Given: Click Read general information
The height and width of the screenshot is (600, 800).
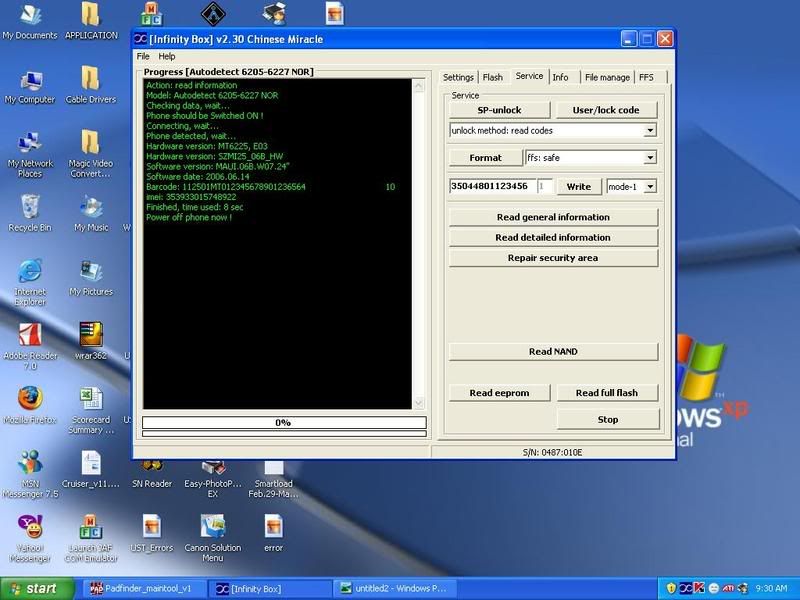Looking at the screenshot, I should coord(554,217).
